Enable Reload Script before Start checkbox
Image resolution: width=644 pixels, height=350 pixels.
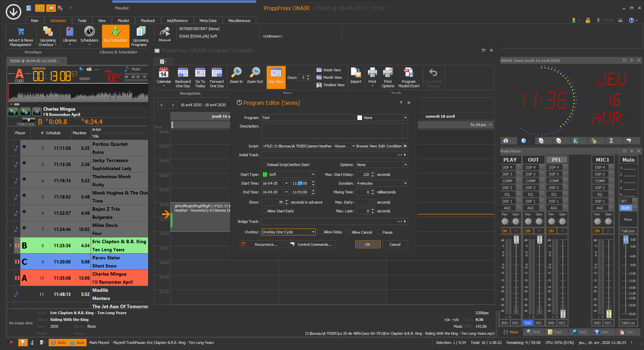(x=264, y=165)
